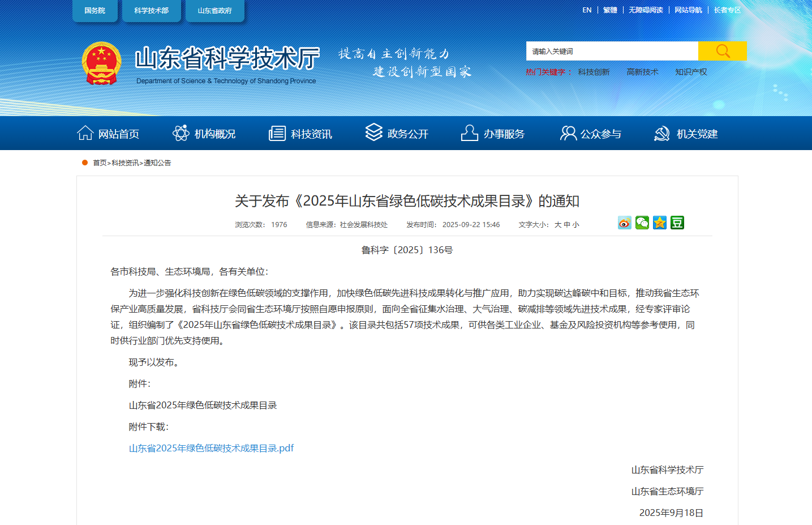The image size is (812, 525).
Task: Go to 科技资讯 navigation section
Action: click(x=300, y=134)
